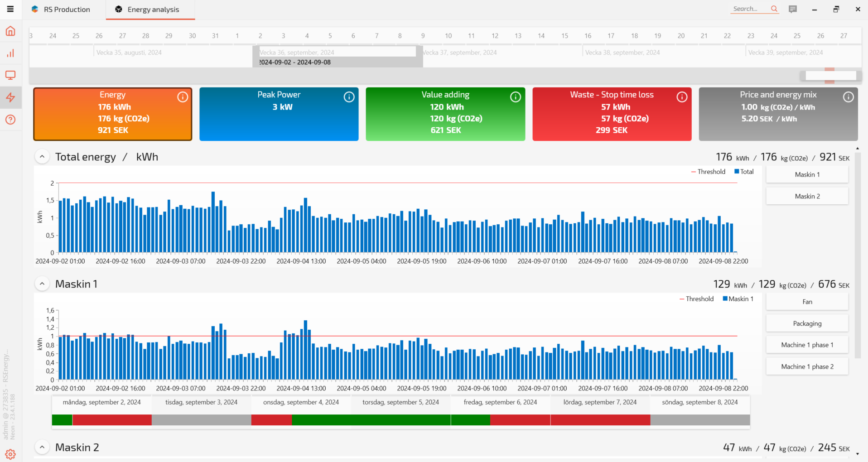Viewport: 868px width, 462px height.
Task: Open the chat messages icon
Action: point(792,9)
